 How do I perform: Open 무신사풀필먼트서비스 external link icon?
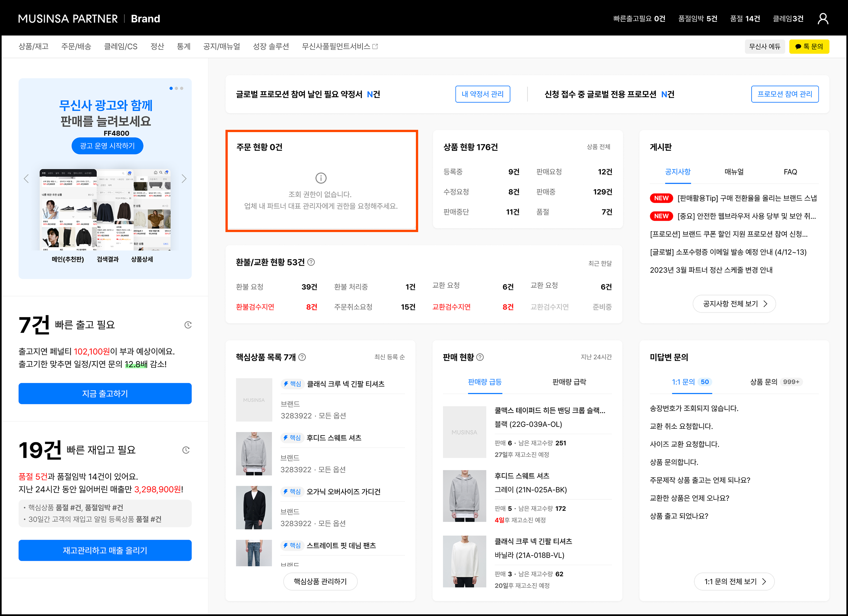click(x=375, y=46)
